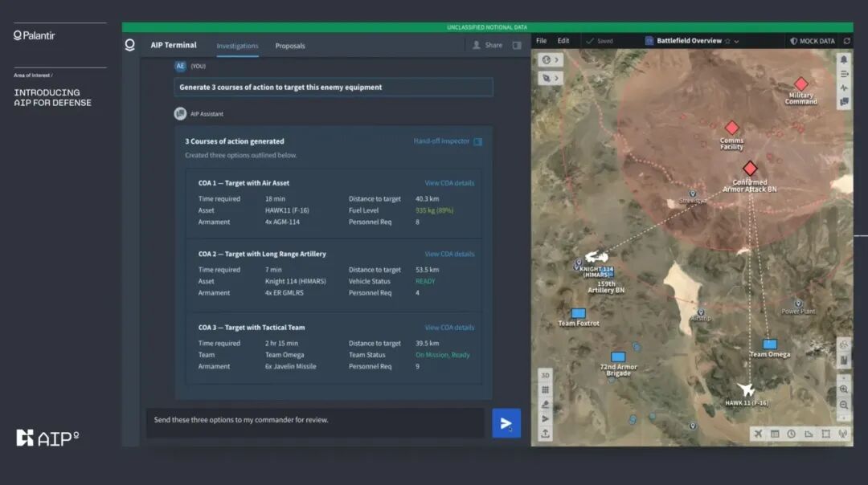Switch to the Investigations tab
This screenshot has width=868, height=485.
[237, 46]
